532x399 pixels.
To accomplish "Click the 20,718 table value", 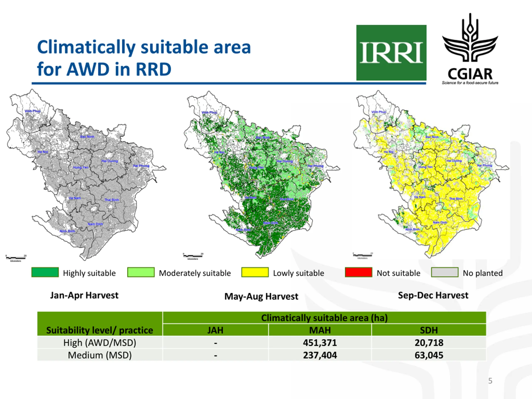I will coord(429,343).
